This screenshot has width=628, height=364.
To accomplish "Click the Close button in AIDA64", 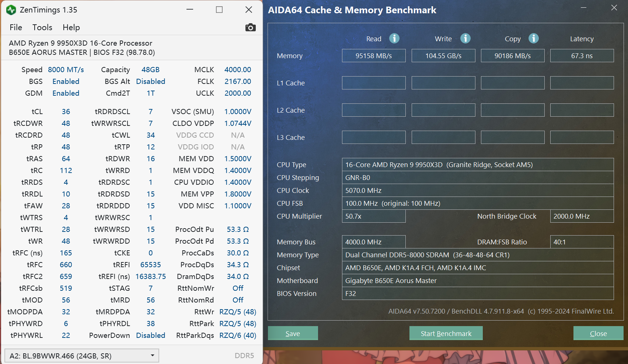I will pos(598,333).
